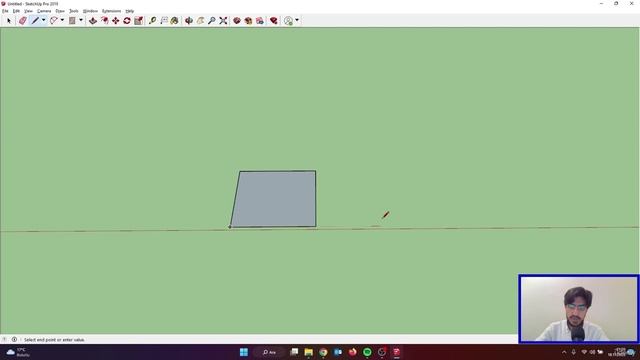Select the Offset tool

105,20
